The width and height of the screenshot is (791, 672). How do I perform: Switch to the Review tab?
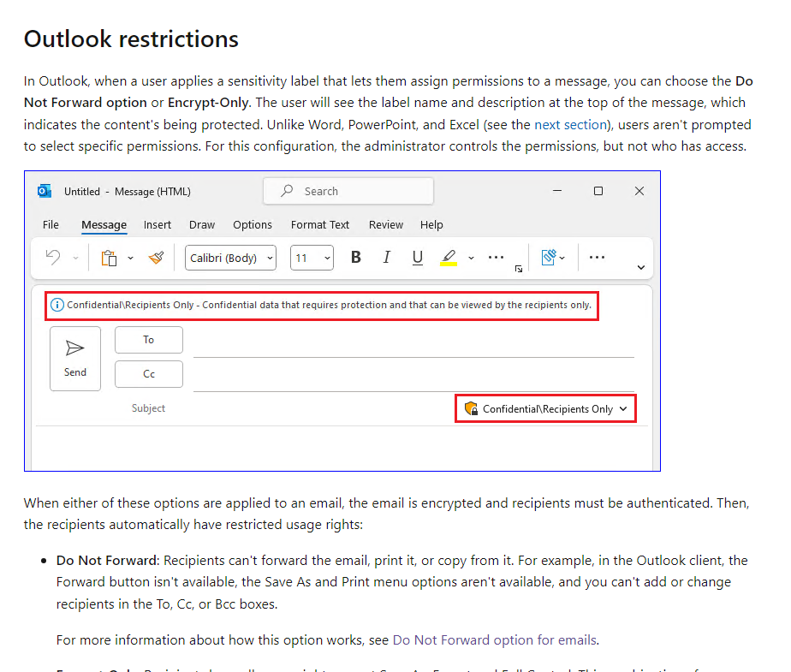(x=386, y=224)
